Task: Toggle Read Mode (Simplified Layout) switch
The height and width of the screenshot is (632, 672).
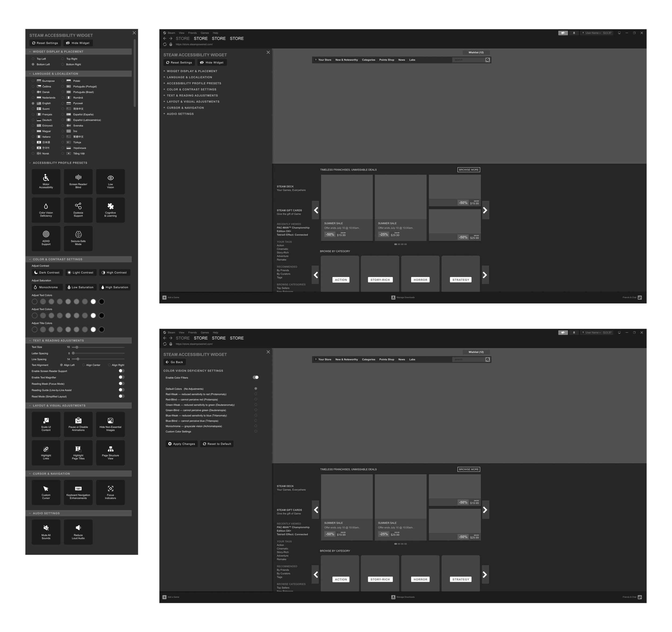Action: [x=122, y=396]
